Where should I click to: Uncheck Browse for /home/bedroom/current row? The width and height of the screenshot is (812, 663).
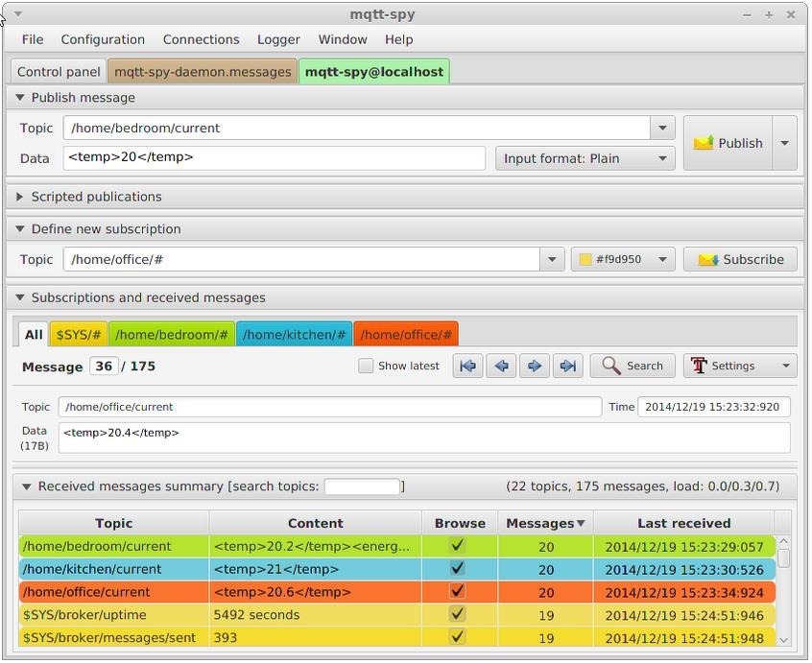pyautogui.click(x=458, y=546)
